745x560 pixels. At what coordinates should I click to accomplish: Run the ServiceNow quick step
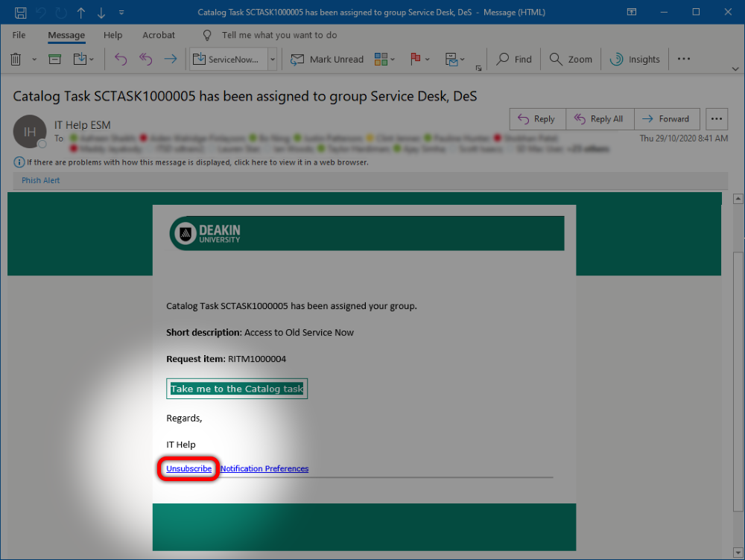[x=232, y=59]
